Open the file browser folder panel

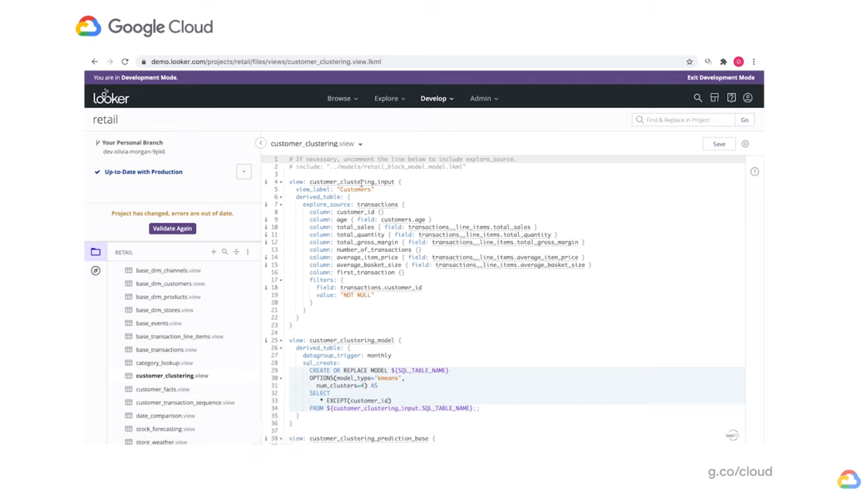point(96,252)
